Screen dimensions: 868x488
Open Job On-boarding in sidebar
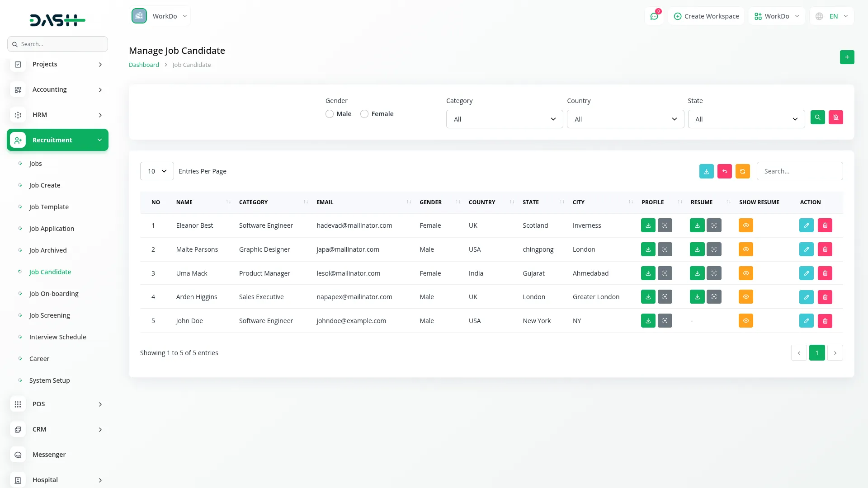tap(54, 294)
